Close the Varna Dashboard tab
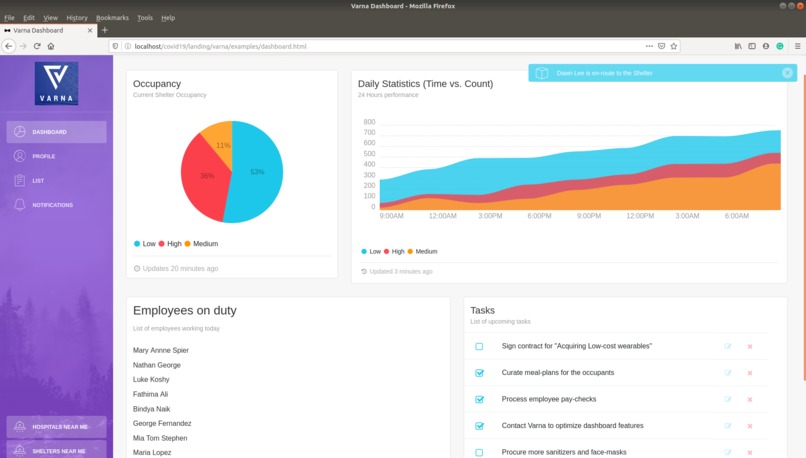806x458 pixels. [90, 30]
